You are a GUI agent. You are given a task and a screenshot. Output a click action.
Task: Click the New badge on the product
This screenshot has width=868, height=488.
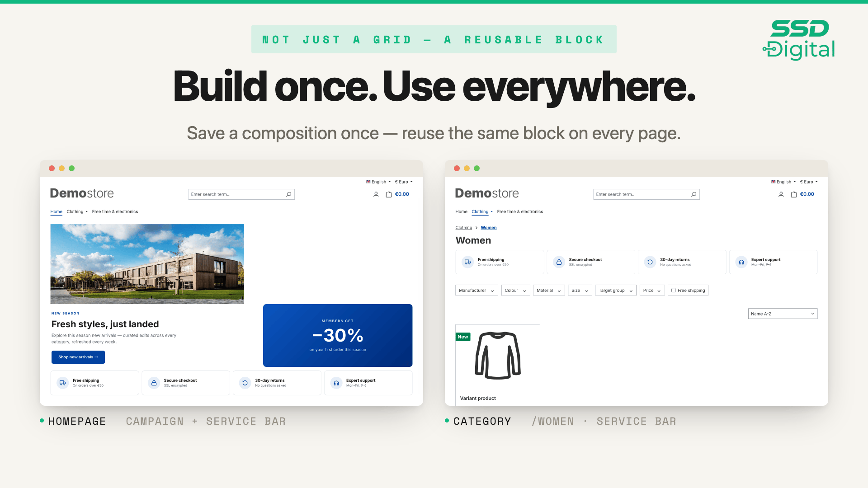(x=463, y=337)
